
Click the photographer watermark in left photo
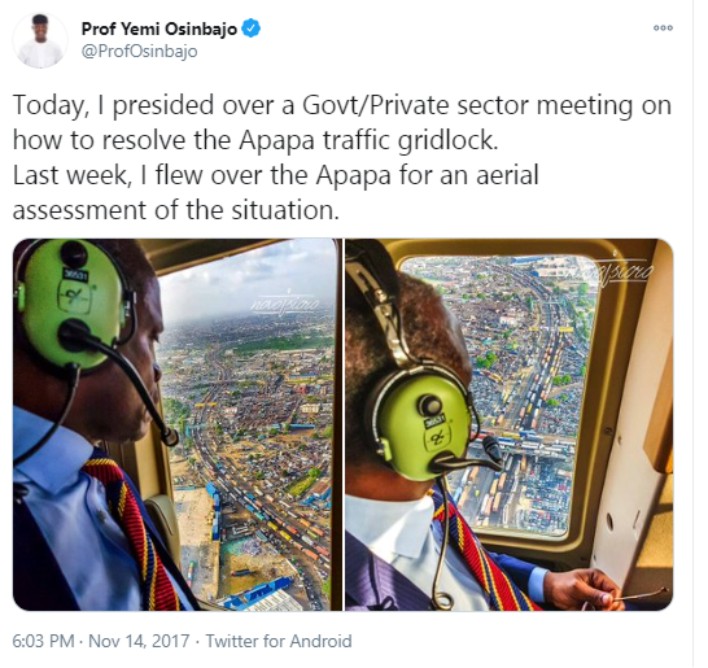pyautogui.click(x=285, y=304)
